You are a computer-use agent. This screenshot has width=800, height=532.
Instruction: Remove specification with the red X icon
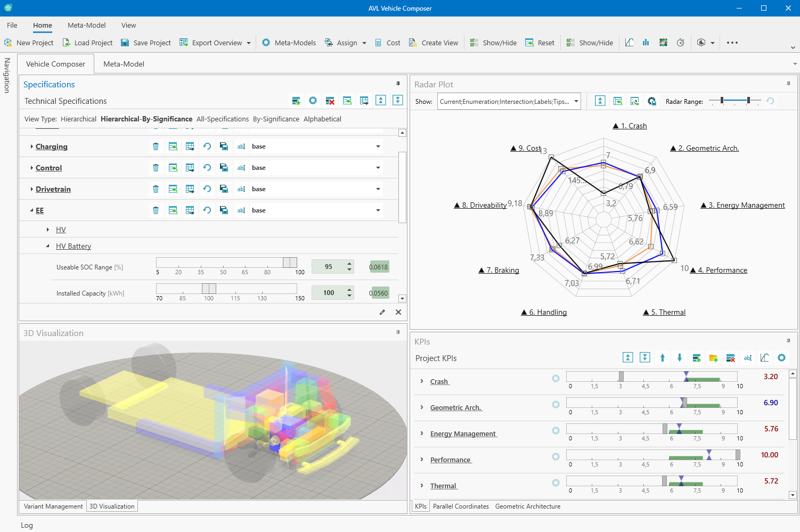click(x=330, y=101)
